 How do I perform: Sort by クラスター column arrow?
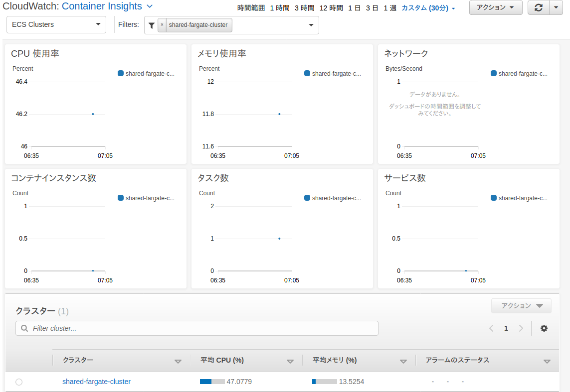[x=178, y=361]
